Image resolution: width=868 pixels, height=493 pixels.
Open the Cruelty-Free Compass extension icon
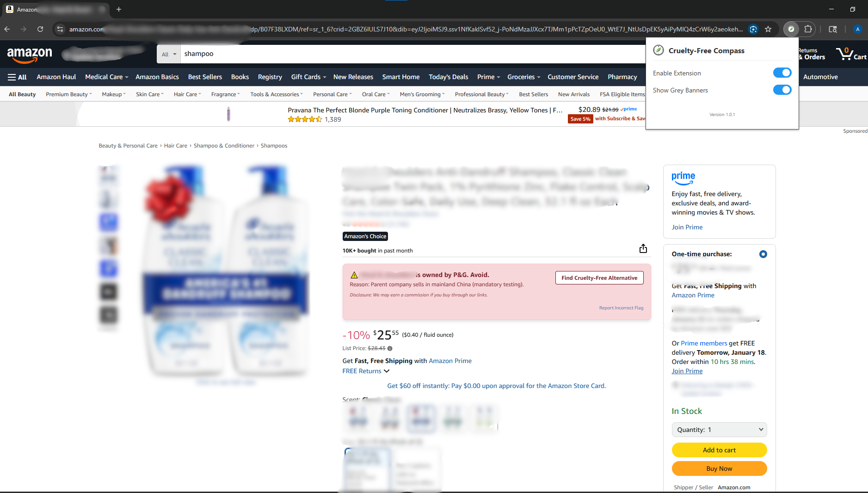(792, 29)
